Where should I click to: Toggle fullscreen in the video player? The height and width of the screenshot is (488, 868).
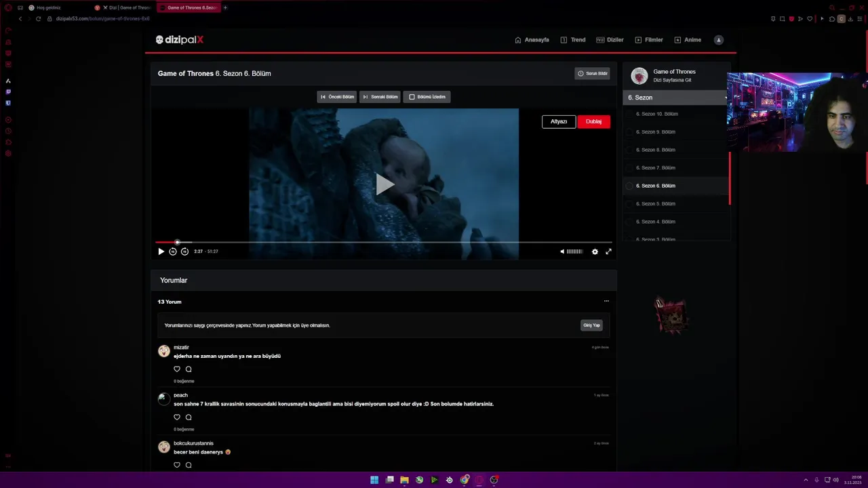[x=608, y=251]
